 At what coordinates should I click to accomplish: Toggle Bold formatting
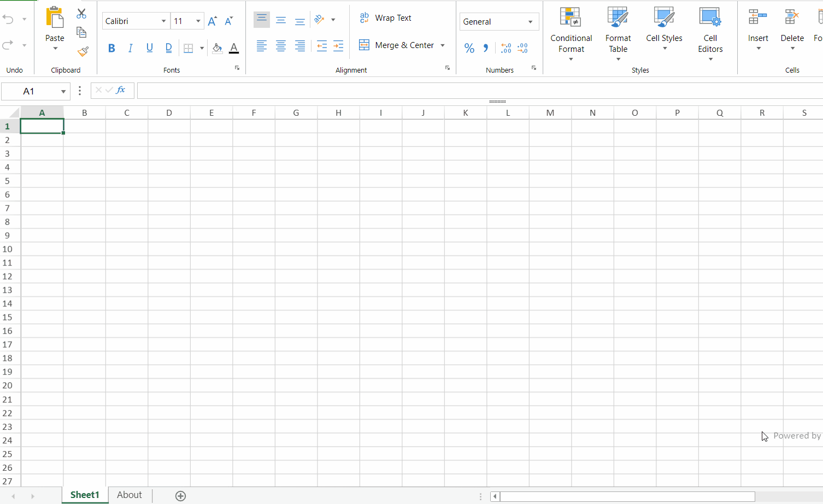tap(111, 48)
